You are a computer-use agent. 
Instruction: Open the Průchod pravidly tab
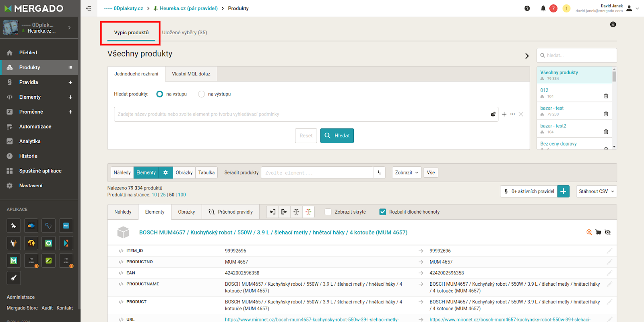[x=231, y=212]
